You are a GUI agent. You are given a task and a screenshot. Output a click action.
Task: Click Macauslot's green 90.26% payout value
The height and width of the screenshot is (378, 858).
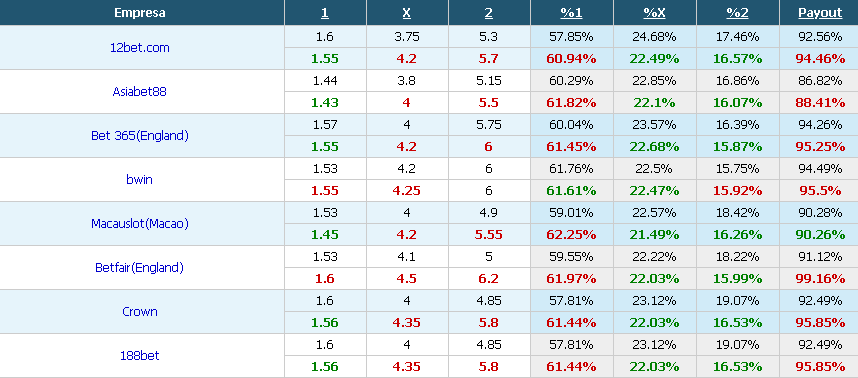820,235
